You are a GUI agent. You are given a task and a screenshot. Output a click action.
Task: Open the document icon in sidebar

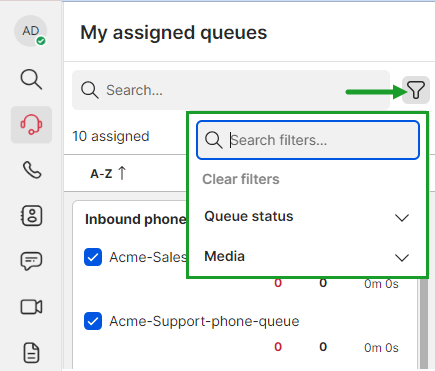click(x=31, y=352)
